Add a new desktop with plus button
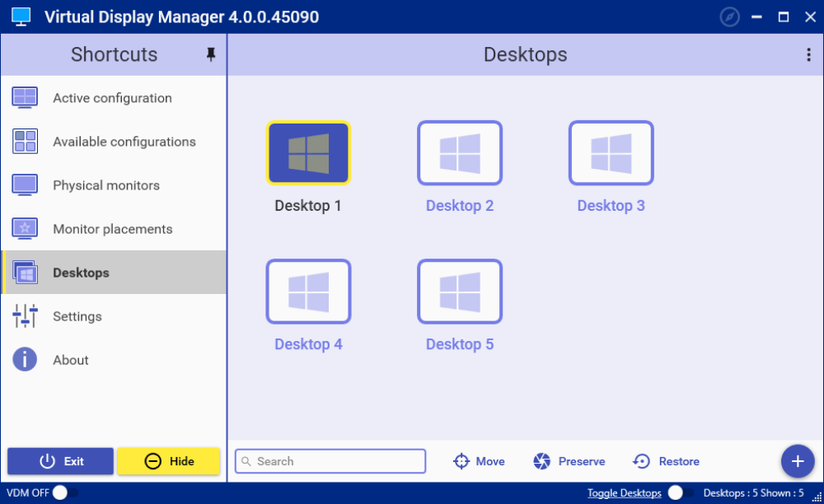The width and height of the screenshot is (824, 504). pos(797,461)
